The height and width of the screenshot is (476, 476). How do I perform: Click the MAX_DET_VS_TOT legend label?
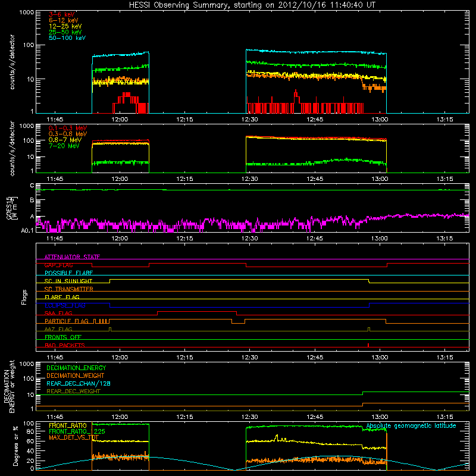(x=74, y=437)
